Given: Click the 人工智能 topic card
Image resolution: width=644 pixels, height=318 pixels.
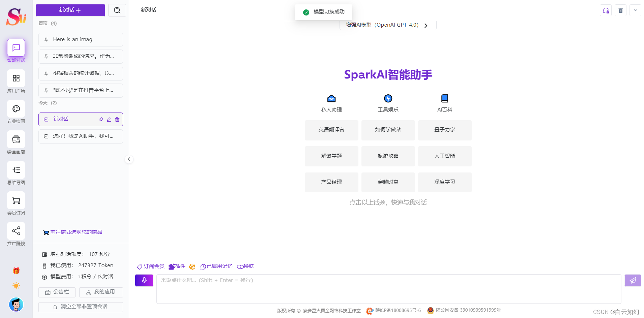Looking at the screenshot, I should click(x=445, y=156).
